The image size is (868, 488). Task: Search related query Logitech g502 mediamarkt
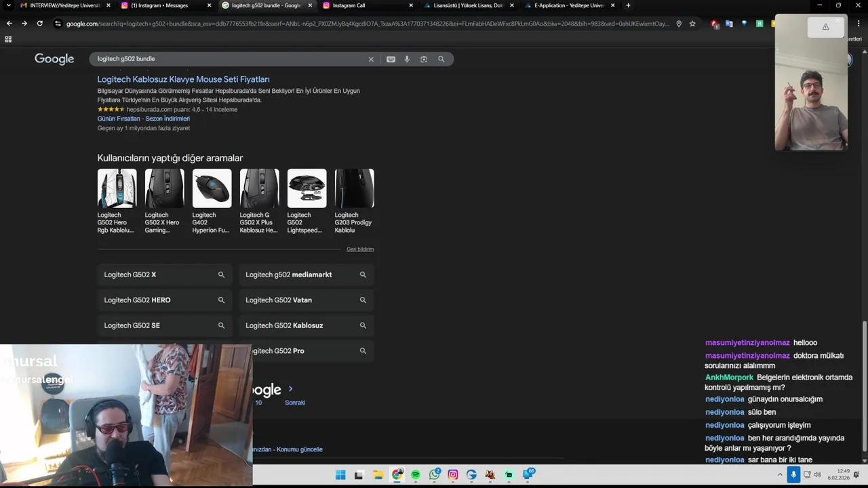(307, 274)
